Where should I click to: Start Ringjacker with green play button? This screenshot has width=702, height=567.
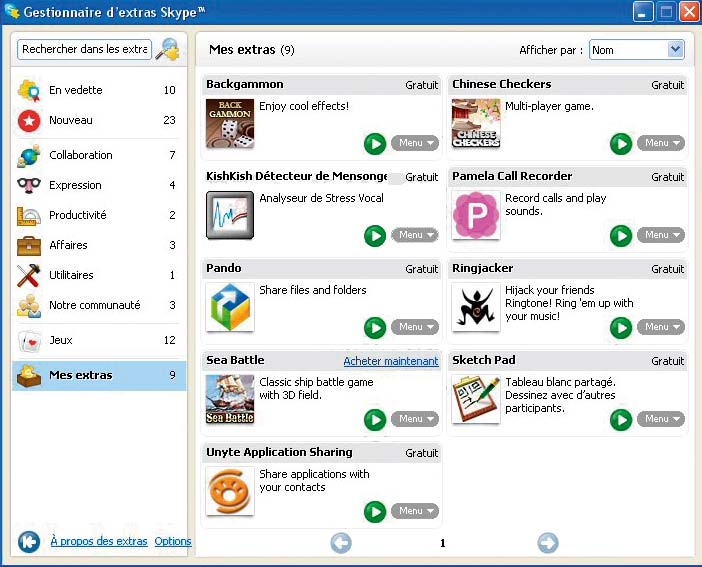click(621, 328)
